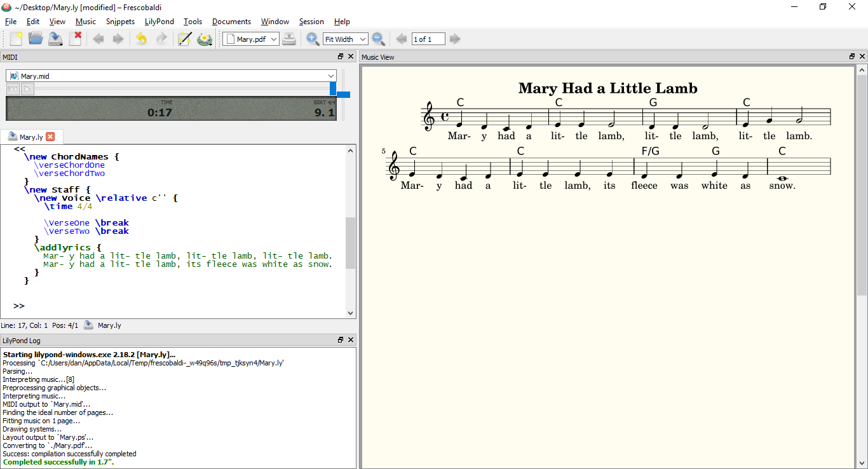868x469 pixels.
Task: Click the Print music icon
Action: [x=289, y=39]
